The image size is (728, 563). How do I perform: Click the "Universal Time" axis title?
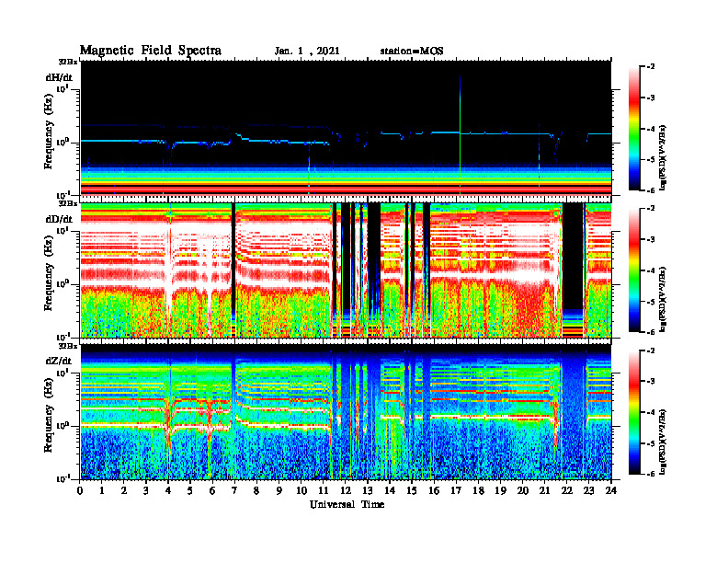point(347,504)
